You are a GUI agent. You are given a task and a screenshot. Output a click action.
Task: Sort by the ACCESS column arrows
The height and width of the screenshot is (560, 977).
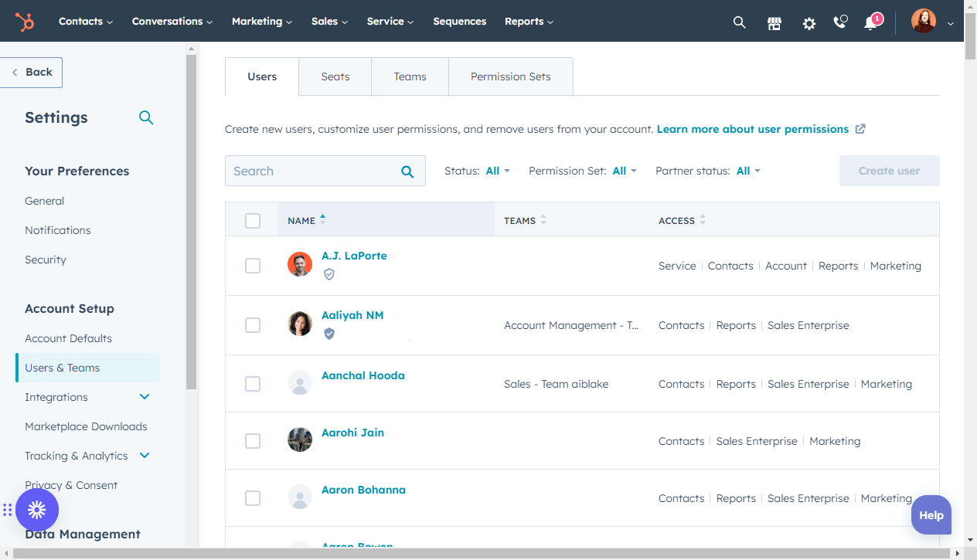tap(703, 220)
